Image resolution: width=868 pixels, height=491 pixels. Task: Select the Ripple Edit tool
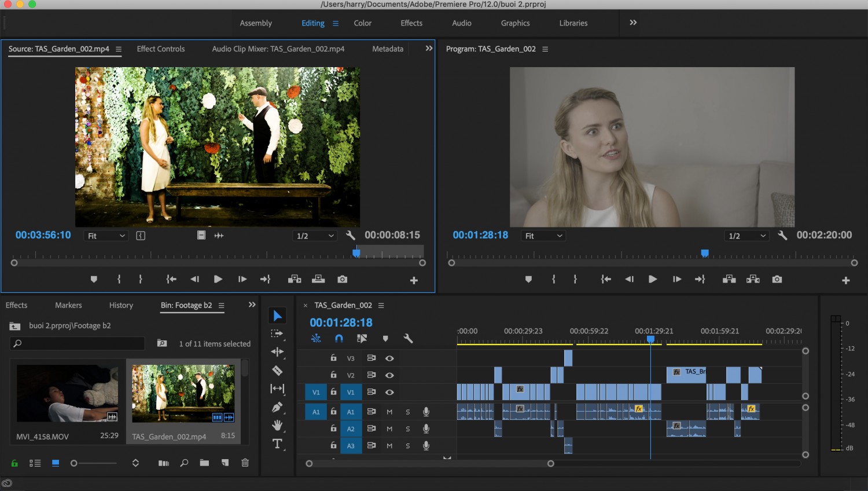click(x=277, y=352)
